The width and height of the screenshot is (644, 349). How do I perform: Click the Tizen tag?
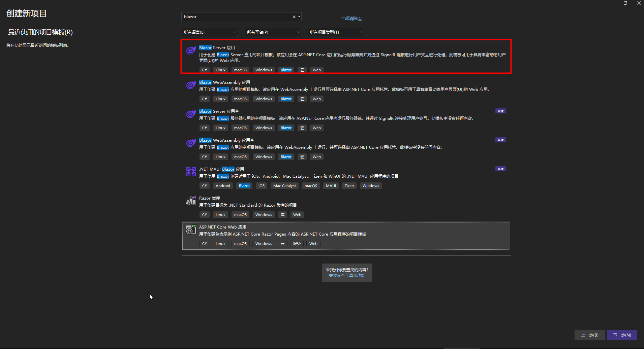(349, 186)
